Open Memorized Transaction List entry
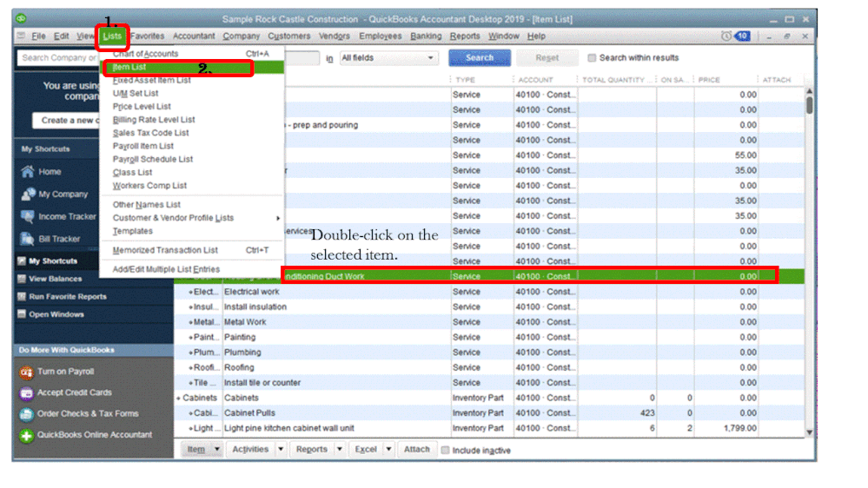 (x=192, y=250)
